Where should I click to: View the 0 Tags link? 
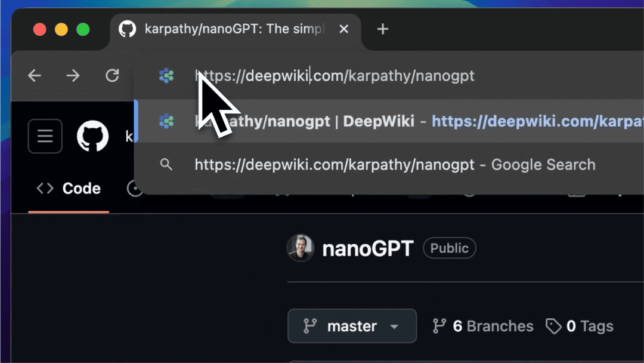point(580,326)
